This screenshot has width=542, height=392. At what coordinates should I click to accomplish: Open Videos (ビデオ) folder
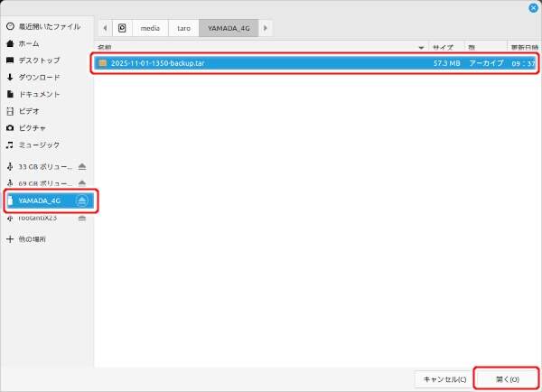click(x=28, y=110)
